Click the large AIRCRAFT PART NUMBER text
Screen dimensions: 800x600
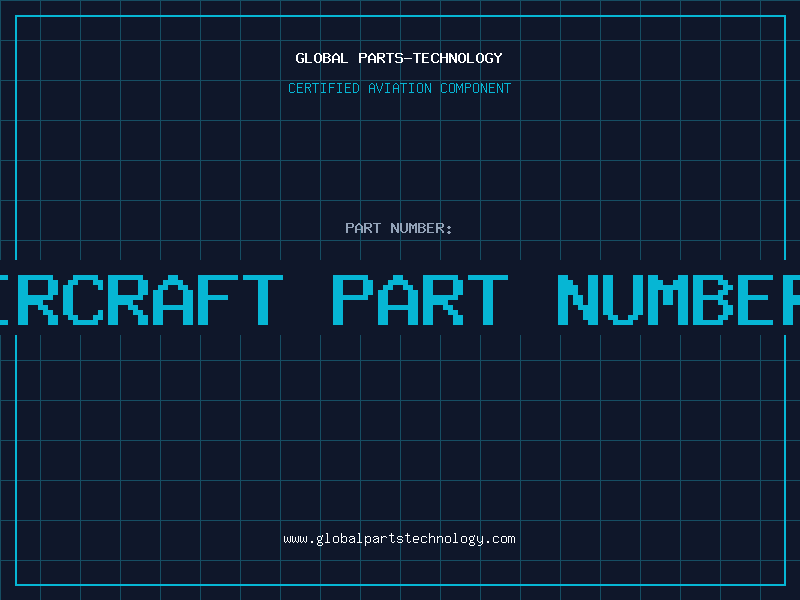click(x=400, y=300)
